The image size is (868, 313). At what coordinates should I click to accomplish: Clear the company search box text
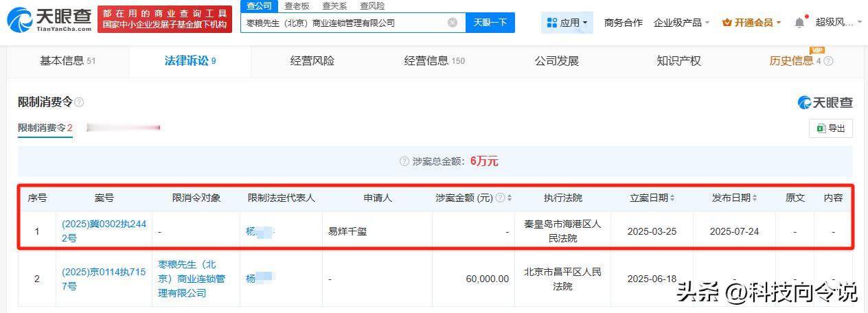click(x=453, y=23)
